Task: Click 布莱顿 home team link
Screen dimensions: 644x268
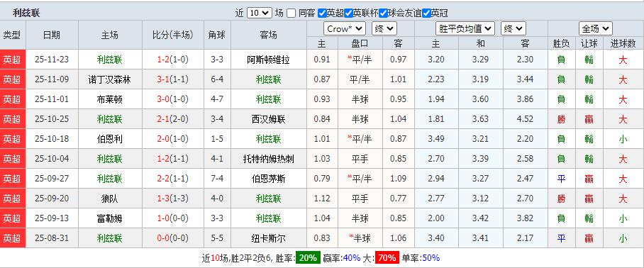Action: (x=110, y=99)
